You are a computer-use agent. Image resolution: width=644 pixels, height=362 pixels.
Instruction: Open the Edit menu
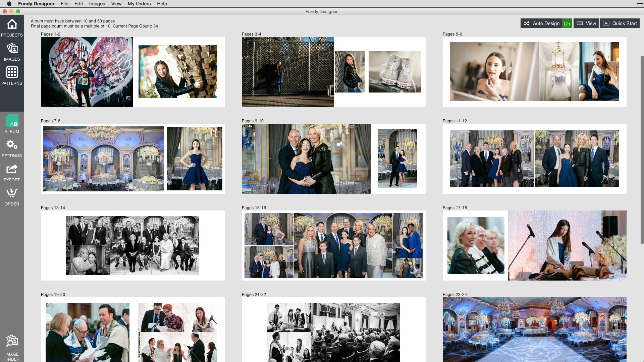pyautogui.click(x=79, y=4)
